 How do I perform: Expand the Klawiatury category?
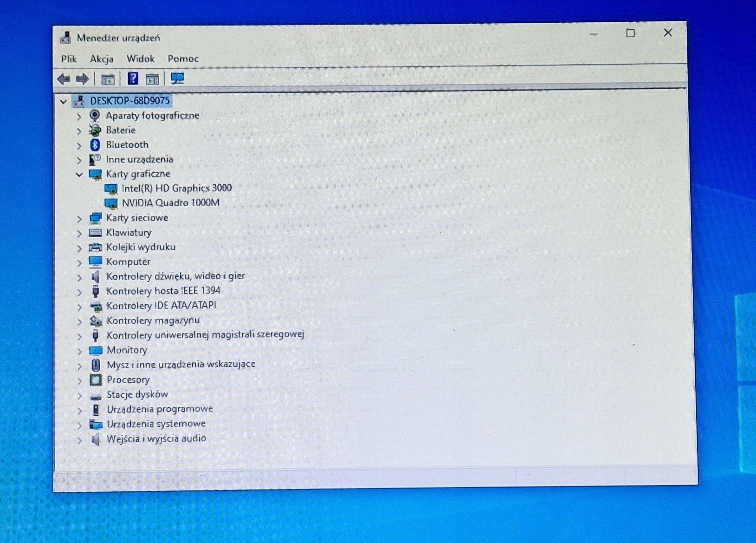pos(79,233)
